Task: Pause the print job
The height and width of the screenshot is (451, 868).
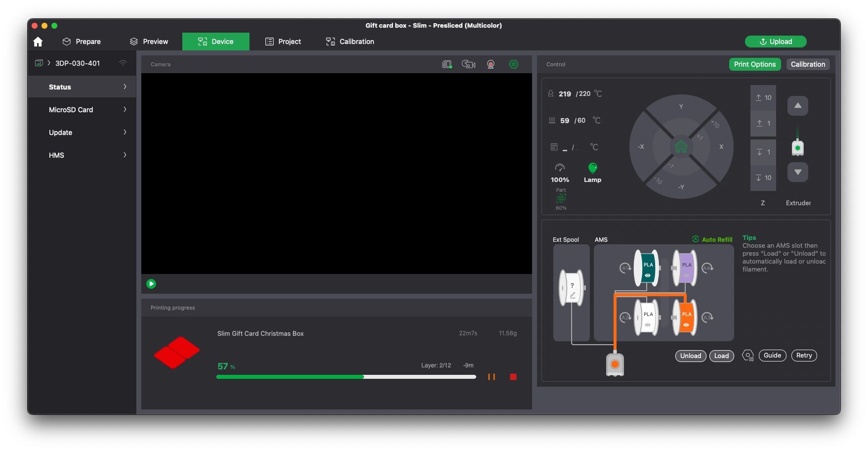Action: coord(491,377)
